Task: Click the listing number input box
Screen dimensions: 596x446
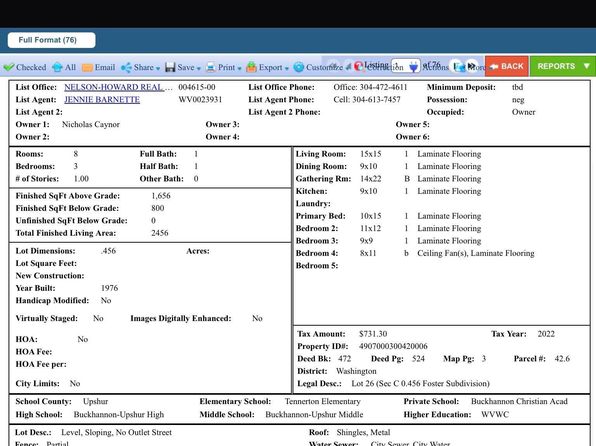Action: click(405, 66)
